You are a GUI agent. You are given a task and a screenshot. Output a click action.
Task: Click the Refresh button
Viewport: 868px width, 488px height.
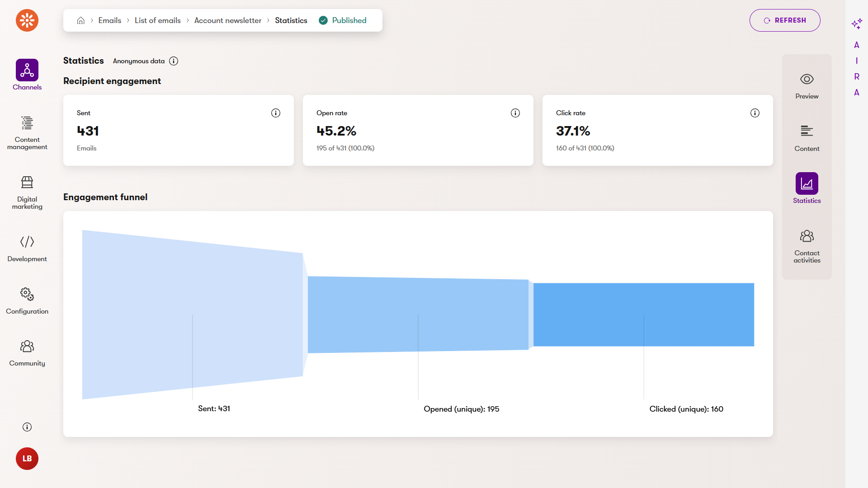785,20
